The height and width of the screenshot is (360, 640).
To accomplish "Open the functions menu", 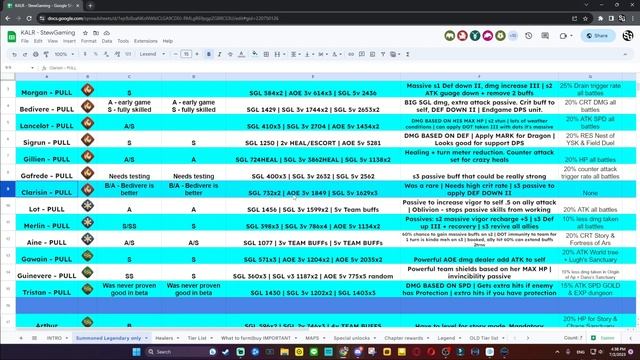I will pyautogui.click(x=407, y=54).
